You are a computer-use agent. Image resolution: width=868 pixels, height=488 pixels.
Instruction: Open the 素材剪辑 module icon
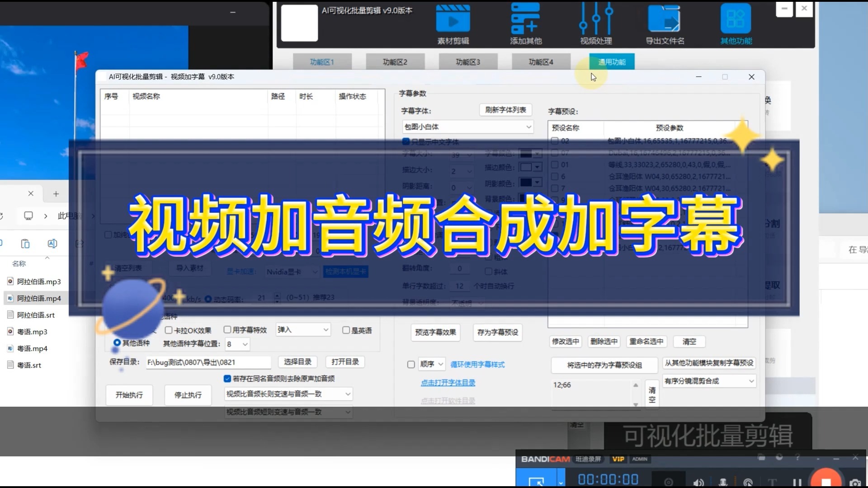tap(453, 19)
